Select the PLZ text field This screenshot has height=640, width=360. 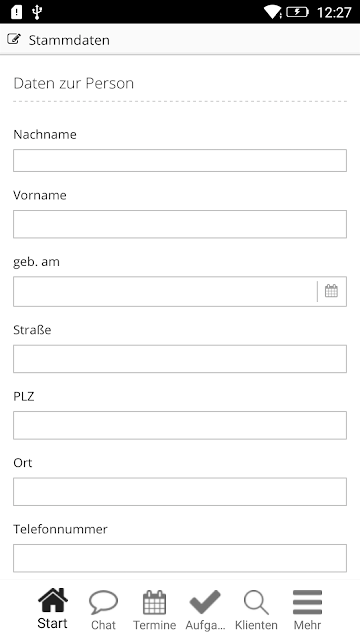click(x=180, y=425)
